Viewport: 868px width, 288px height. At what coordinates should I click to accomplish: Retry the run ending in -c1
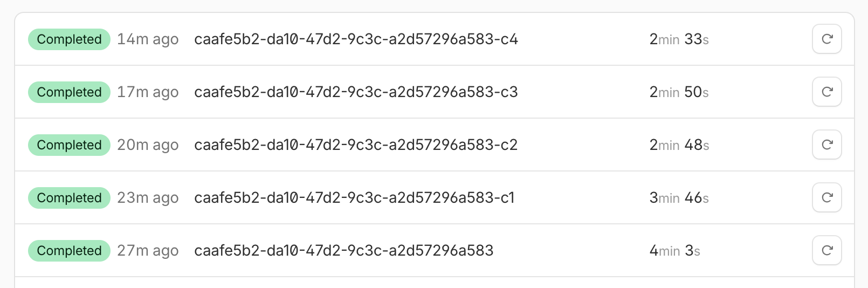(826, 197)
